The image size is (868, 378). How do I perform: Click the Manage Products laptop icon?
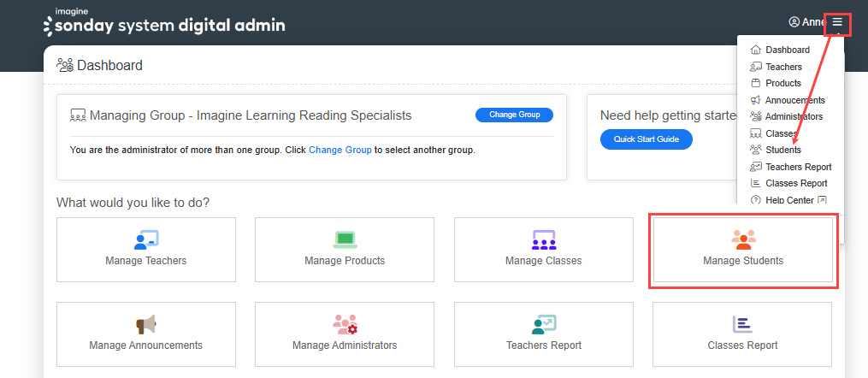[x=345, y=239]
